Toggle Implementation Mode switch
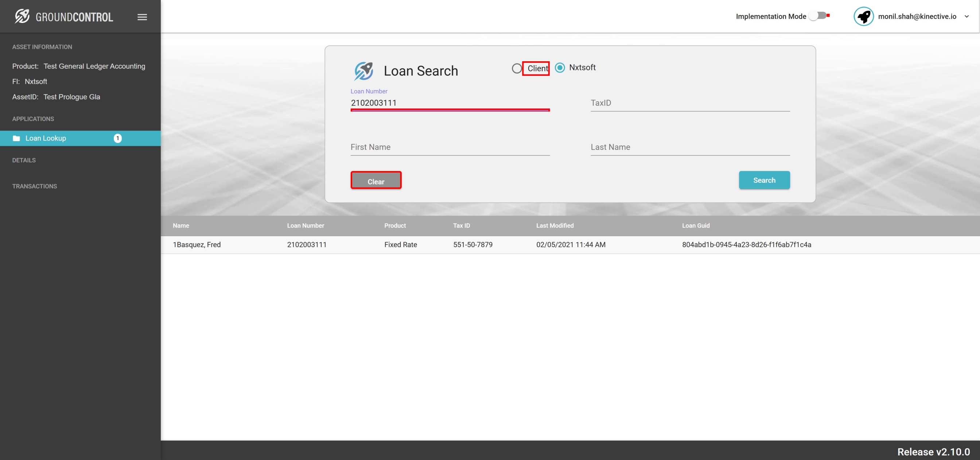 [818, 16]
